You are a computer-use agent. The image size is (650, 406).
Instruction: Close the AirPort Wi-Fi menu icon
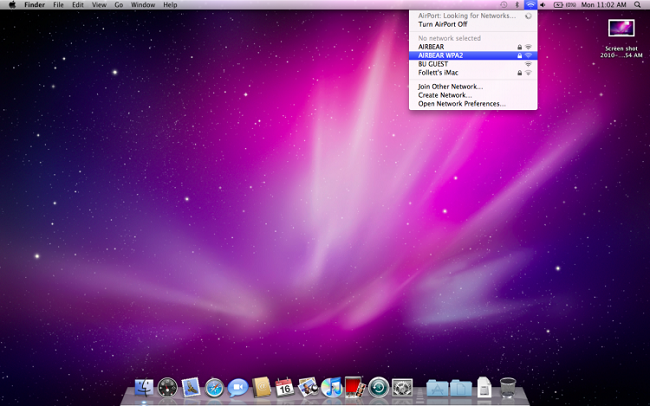pos(530,5)
